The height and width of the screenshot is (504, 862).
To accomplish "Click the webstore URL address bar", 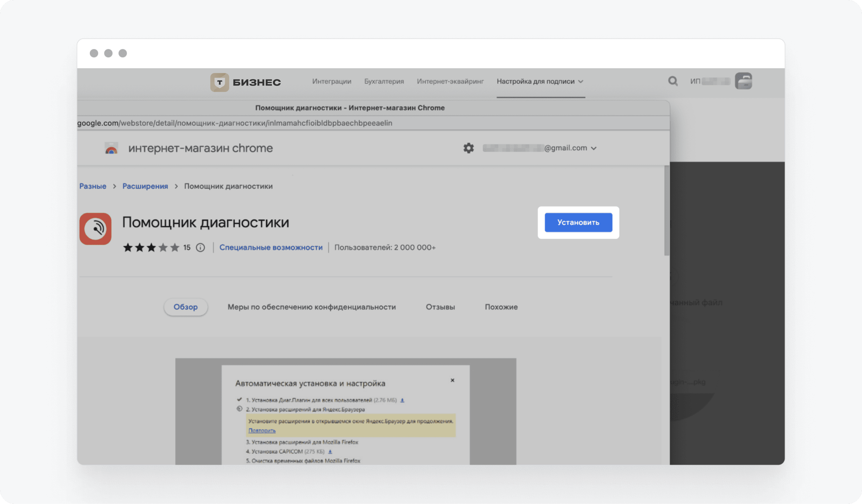I will [x=373, y=123].
